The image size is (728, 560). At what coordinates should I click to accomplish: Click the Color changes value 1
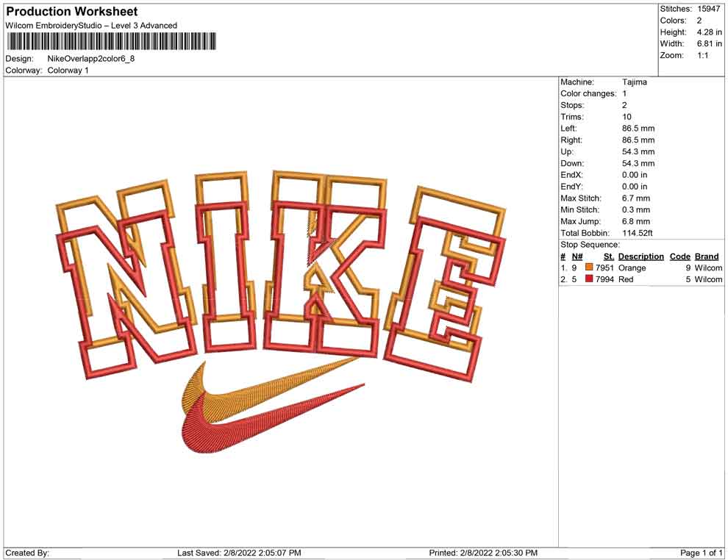click(x=624, y=94)
